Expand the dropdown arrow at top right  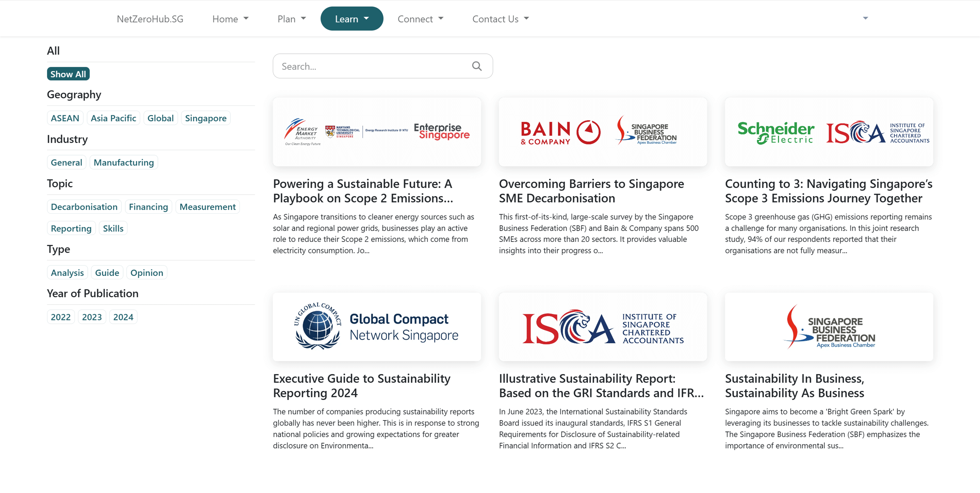865,18
